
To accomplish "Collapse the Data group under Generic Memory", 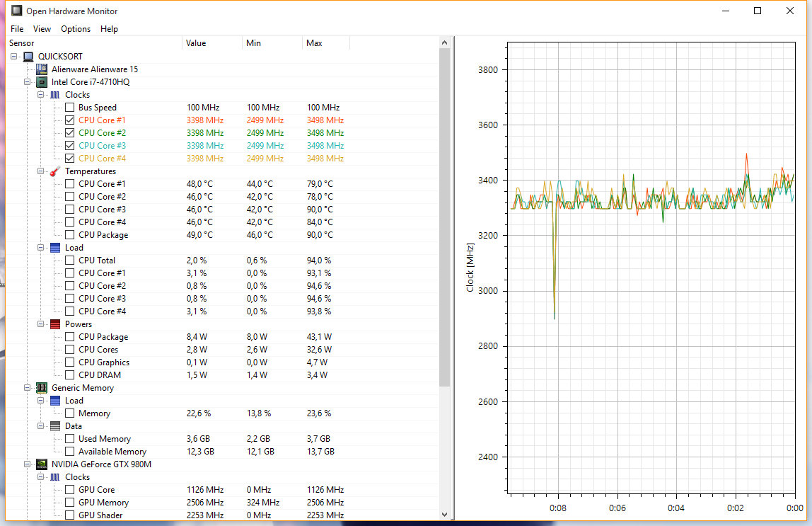I will click(41, 426).
